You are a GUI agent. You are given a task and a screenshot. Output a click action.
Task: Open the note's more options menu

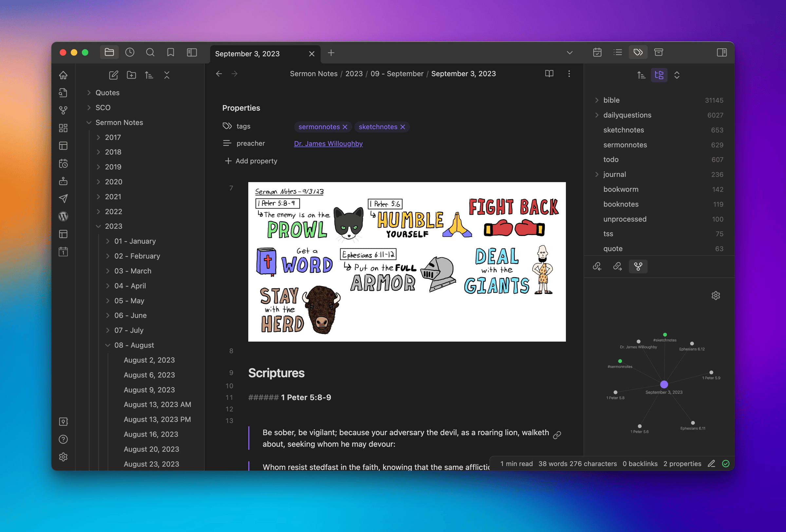(569, 74)
